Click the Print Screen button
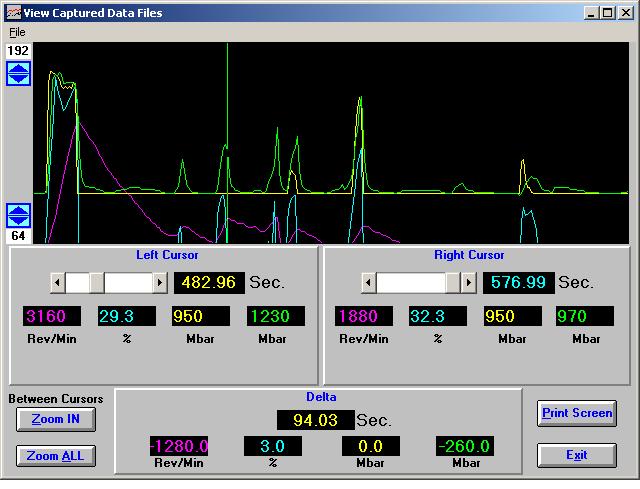 tap(577, 413)
